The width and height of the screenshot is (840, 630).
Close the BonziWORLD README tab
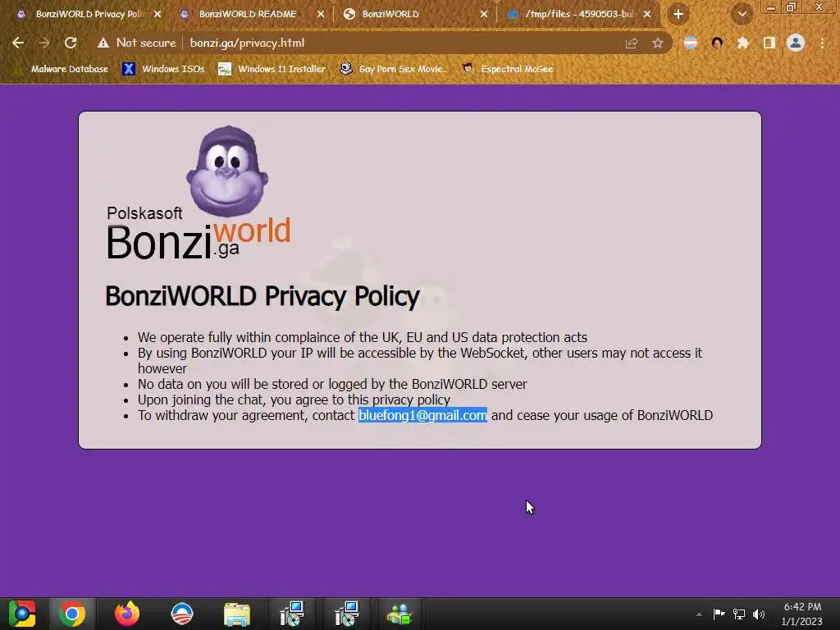point(321,15)
